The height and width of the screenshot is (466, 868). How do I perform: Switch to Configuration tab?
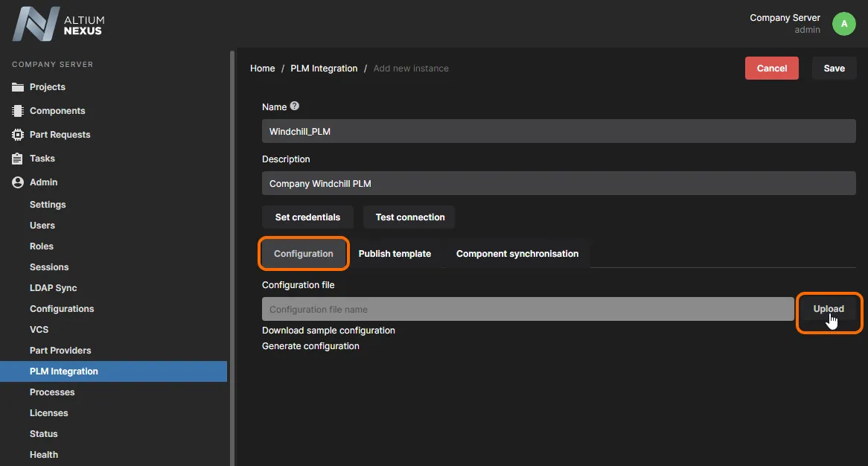click(304, 254)
